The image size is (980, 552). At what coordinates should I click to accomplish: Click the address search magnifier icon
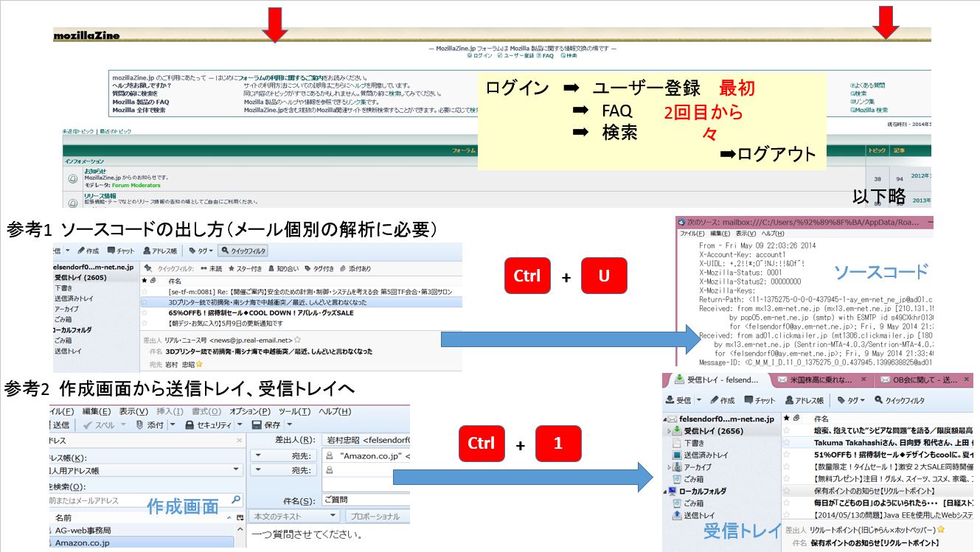(237, 500)
